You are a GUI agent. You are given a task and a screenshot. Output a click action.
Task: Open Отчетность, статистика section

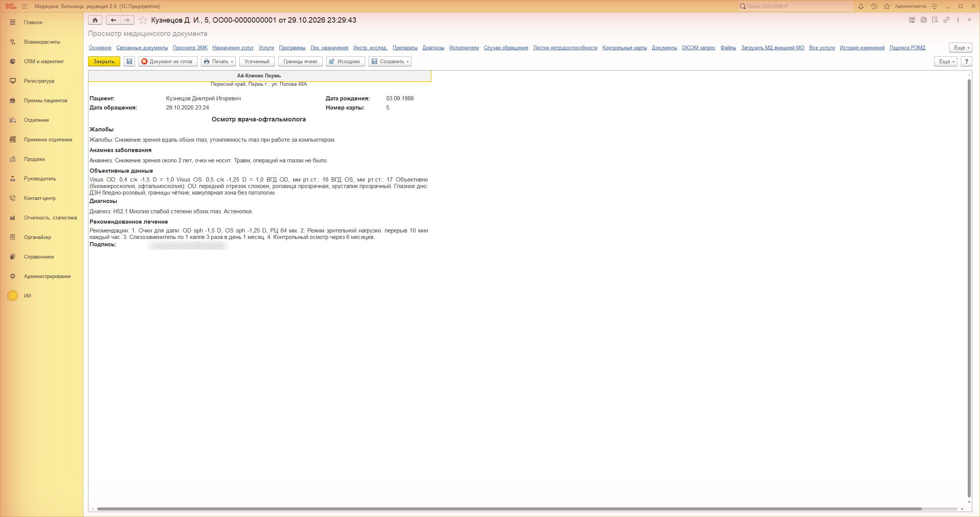[x=41, y=218]
